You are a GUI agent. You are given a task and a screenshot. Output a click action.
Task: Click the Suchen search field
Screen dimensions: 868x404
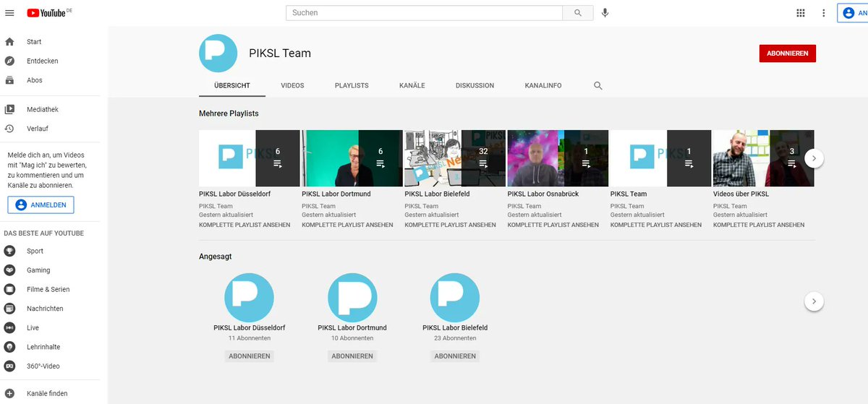coord(425,13)
